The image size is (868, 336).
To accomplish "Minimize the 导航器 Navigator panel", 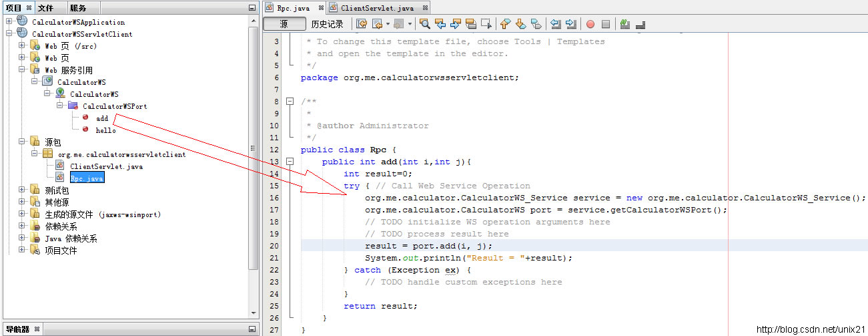I will pos(252,329).
